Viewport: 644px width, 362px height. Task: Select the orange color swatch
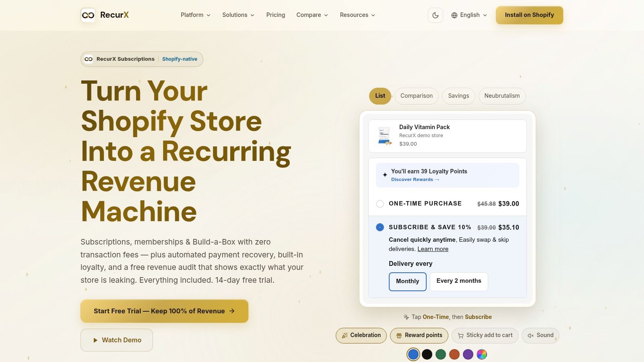click(454, 354)
